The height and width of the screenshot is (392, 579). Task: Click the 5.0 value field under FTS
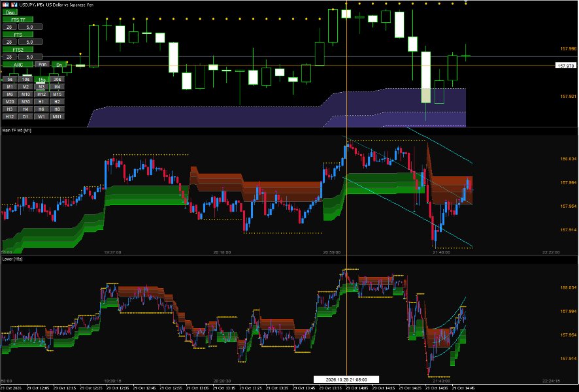[x=30, y=42]
